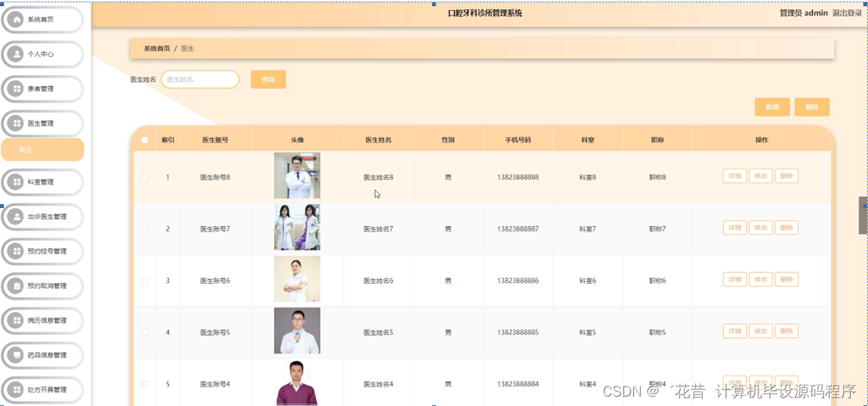Click 删除 in the 医生姓名6 row

787,279
